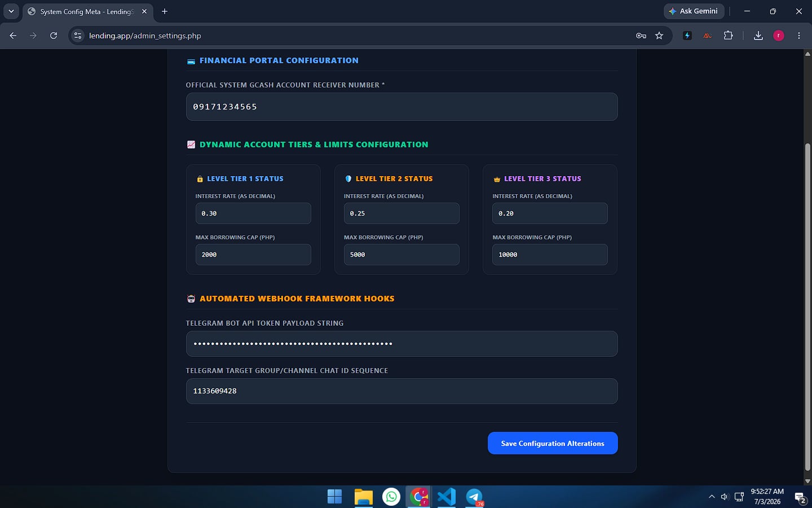Click the crown icon beside Level Tier 3
The width and height of the screenshot is (812, 508).
[497, 179]
